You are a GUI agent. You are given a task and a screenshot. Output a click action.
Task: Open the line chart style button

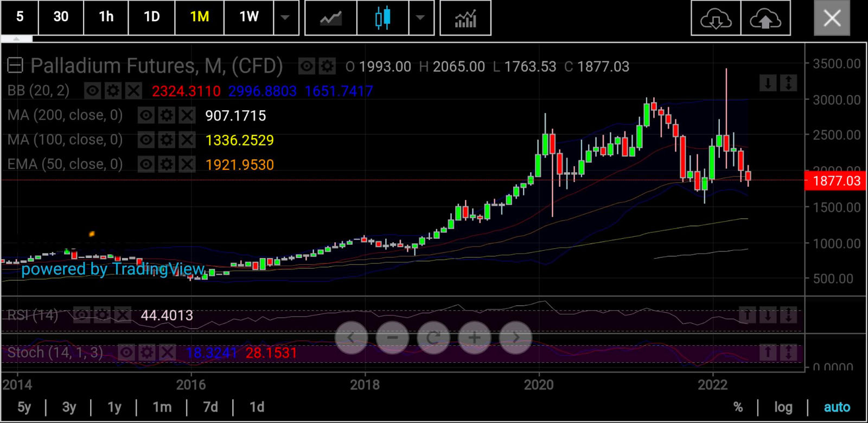331,18
